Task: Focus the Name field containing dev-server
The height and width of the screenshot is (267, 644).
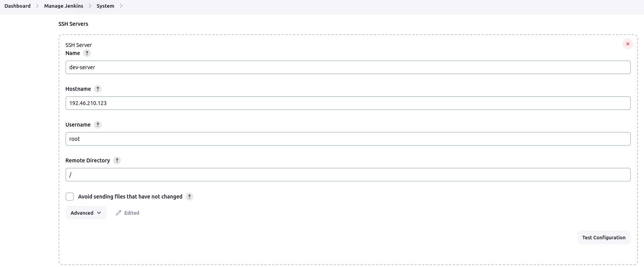Action: [348, 67]
